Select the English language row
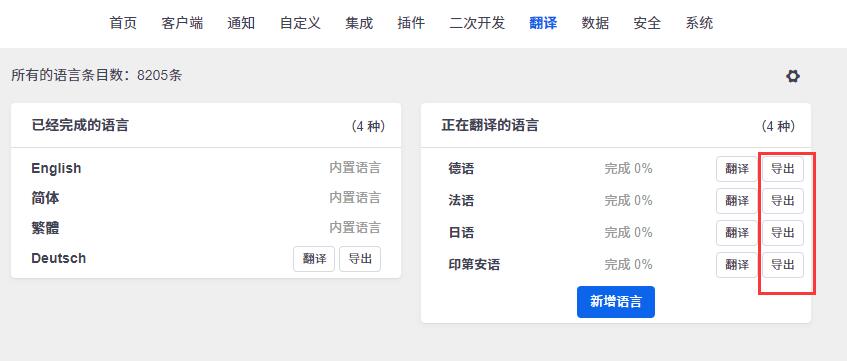The height and width of the screenshot is (361, 847). (x=206, y=168)
